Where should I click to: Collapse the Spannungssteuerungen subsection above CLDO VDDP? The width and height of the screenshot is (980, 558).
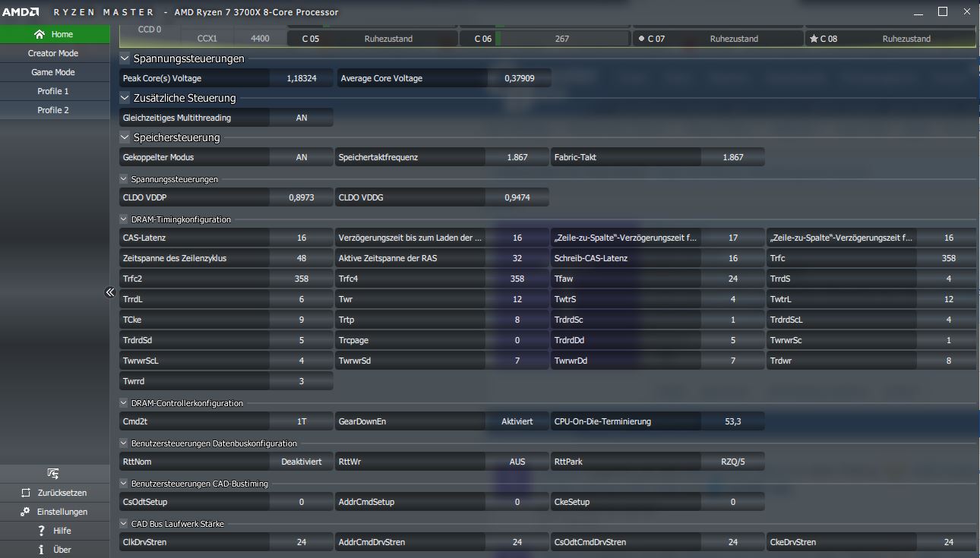tap(125, 179)
